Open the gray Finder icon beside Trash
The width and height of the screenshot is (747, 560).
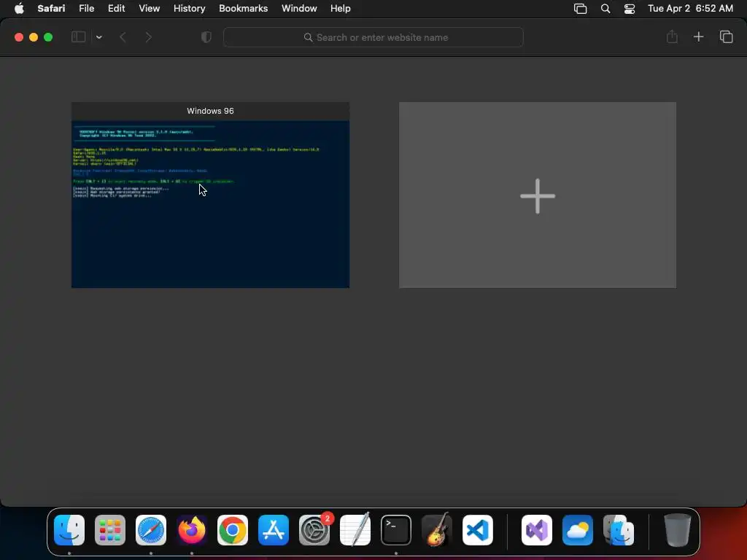[619, 529]
